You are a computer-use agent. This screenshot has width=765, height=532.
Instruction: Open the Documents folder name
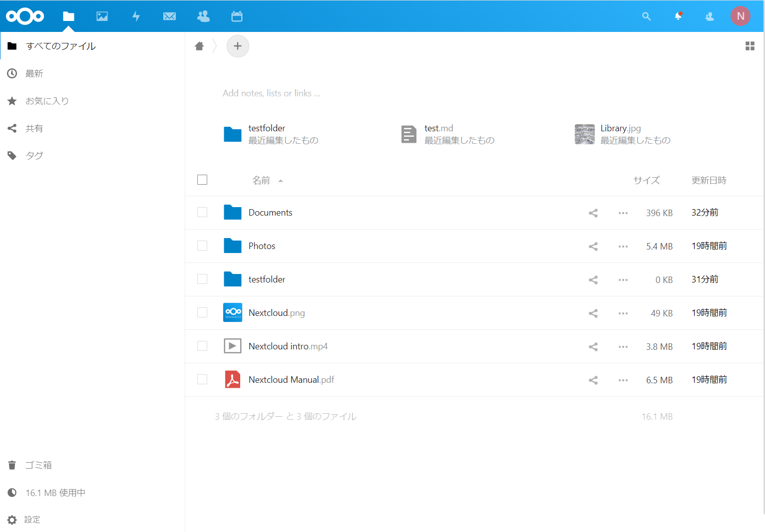[271, 213]
